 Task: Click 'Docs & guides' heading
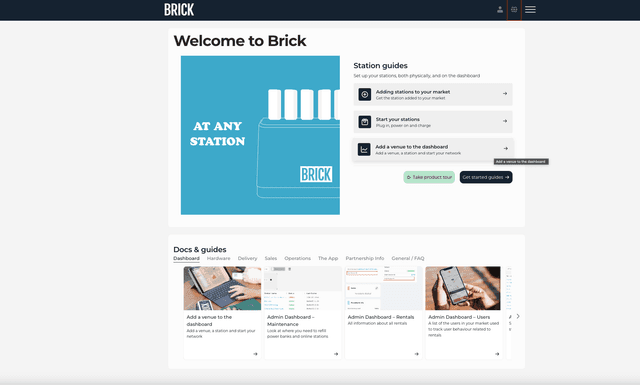point(200,249)
